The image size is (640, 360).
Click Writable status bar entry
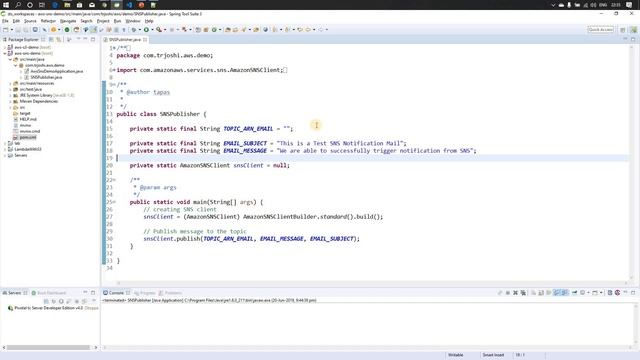tap(456, 355)
